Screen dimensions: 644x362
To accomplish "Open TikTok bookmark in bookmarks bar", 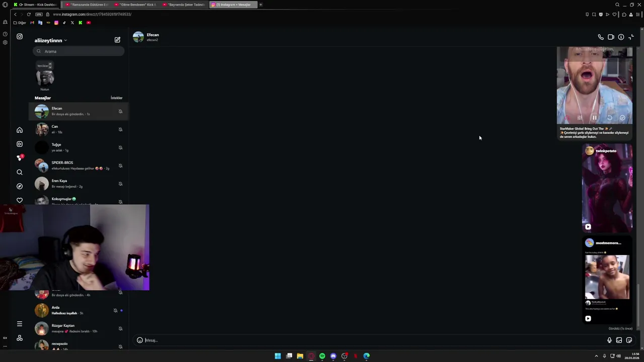I will pyautogui.click(x=64, y=23).
